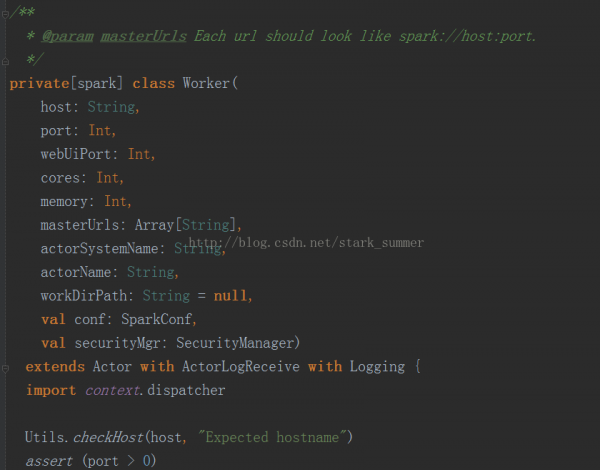Screen dimensions: 600x470
Task: Click the blog.csdn.net watermark URL
Action: (306, 243)
